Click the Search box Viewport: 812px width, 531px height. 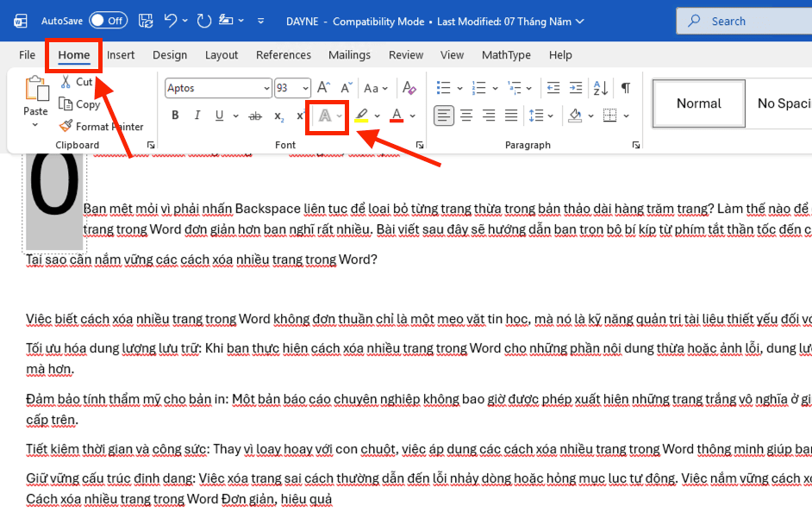point(744,22)
